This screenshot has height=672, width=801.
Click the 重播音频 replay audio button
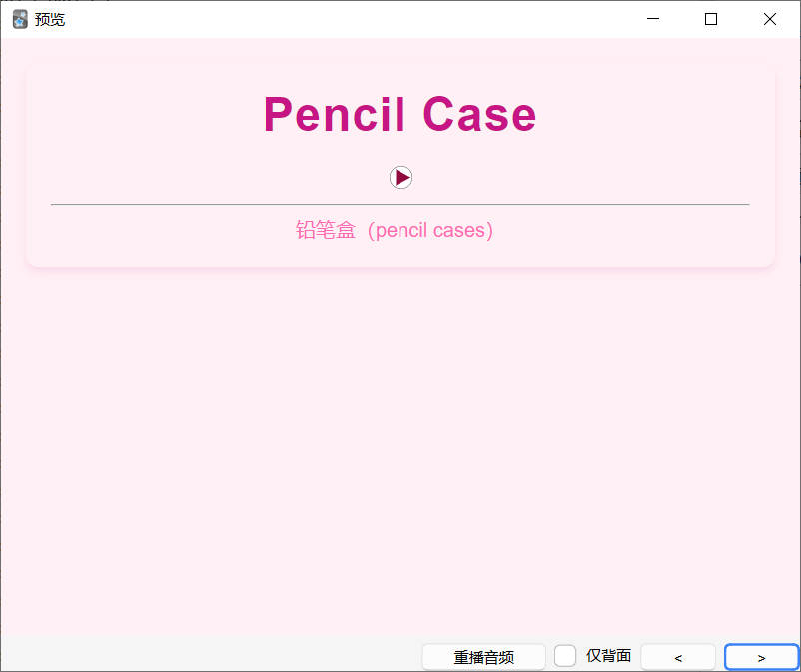pyautogui.click(x=483, y=657)
